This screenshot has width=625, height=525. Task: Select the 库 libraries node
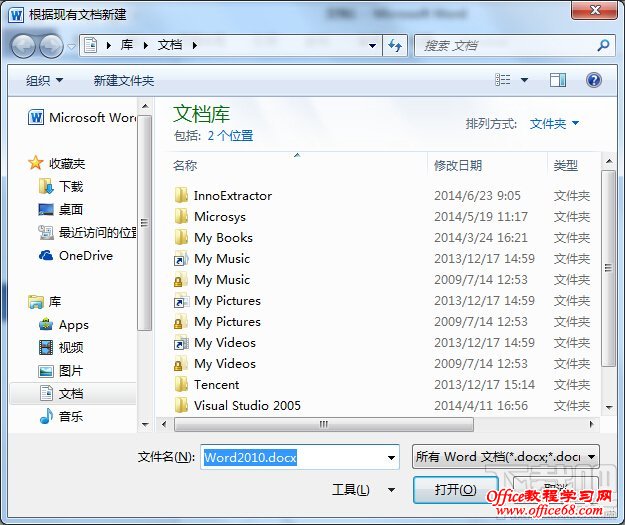[x=45, y=302]
